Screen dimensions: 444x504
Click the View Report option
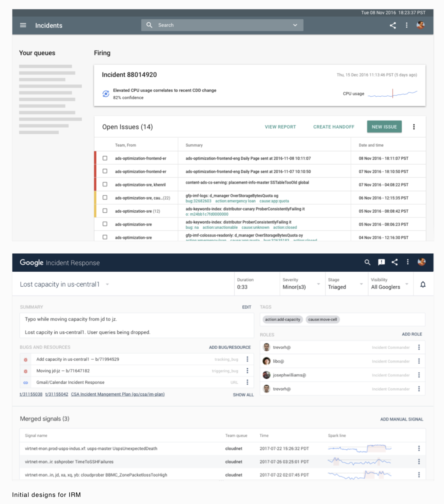280,127
